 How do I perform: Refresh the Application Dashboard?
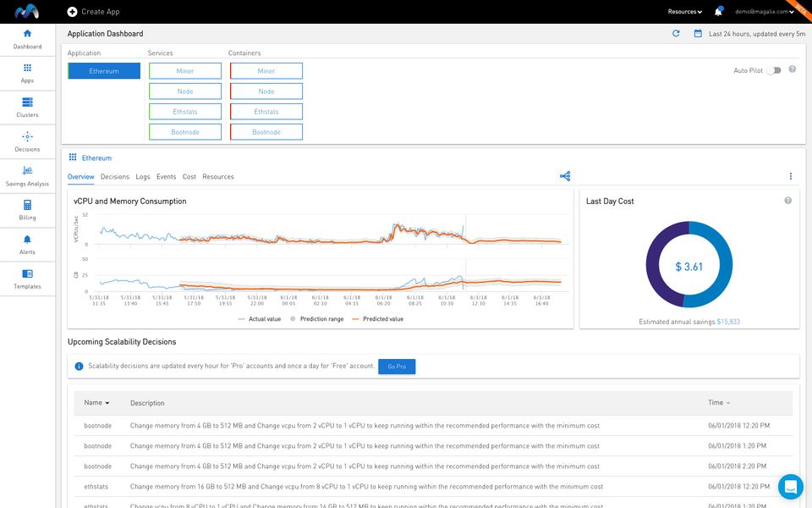pos(676,33)
